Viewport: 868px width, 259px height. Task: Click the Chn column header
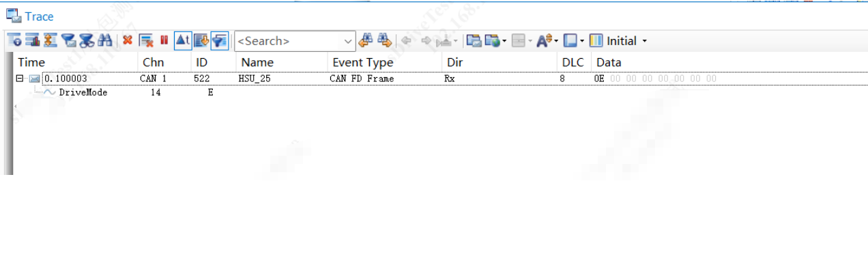pos(153,62)
